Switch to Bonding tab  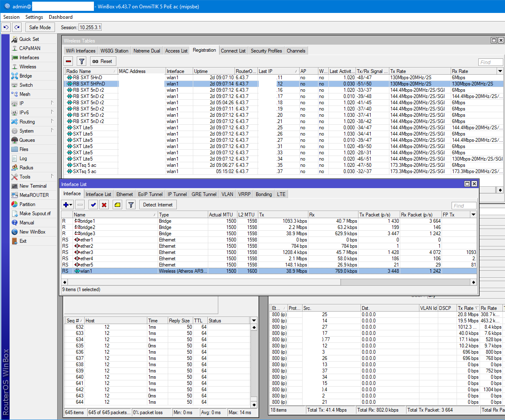click(264, 194)
